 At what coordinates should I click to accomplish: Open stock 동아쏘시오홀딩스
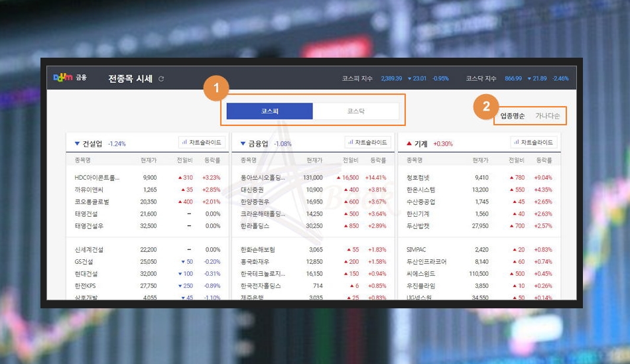click(263, 178)
